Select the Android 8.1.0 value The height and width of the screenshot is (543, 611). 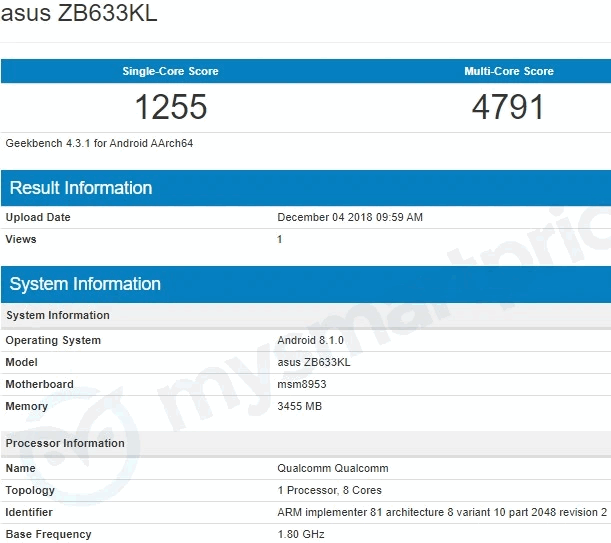(x=311, y=340)
